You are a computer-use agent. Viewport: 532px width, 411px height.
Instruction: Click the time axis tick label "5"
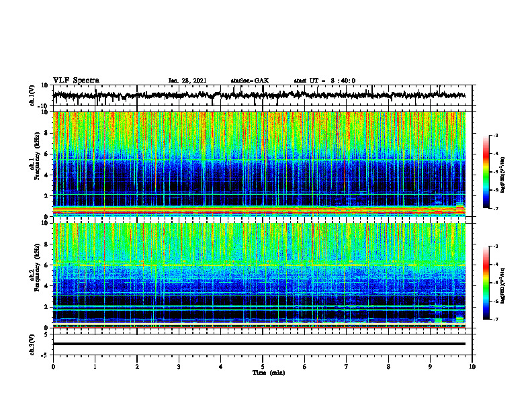click(x=263, y=367)
